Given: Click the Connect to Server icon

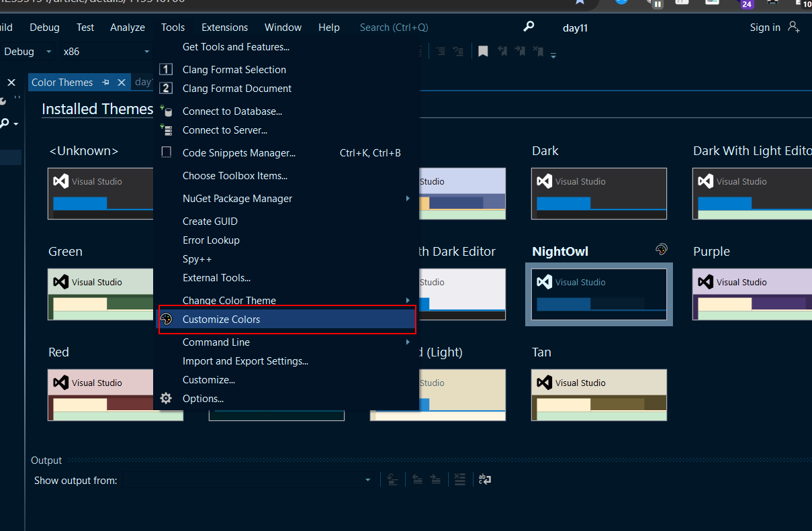Looking at the screenshot, I should point(167,130).
